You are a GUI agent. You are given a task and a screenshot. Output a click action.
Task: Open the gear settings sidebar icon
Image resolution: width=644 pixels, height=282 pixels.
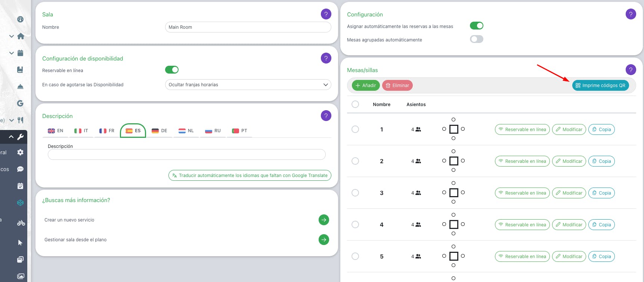click(20, 152)
